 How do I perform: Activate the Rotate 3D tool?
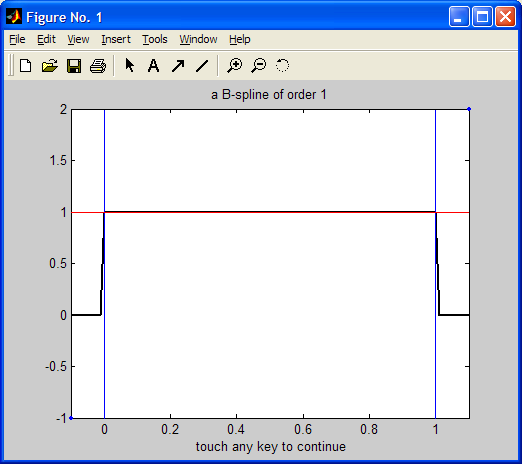click(282, 65)
